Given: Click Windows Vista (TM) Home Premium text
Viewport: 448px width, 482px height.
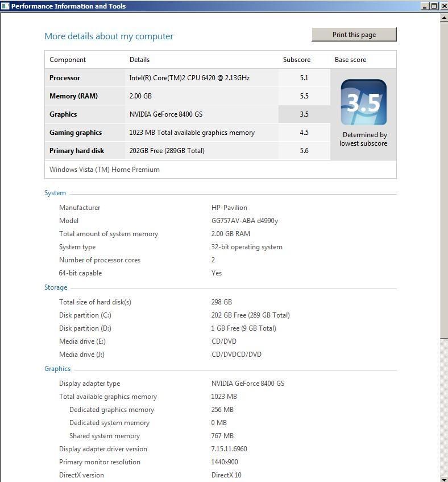Looking at the screenshot, I should (x=105, y=170).
